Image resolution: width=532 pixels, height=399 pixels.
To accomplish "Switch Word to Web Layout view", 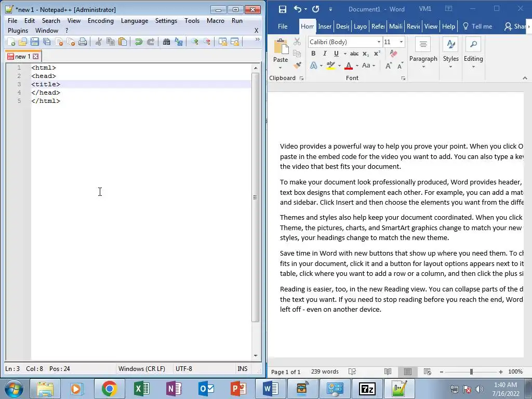I will (428, 371).
